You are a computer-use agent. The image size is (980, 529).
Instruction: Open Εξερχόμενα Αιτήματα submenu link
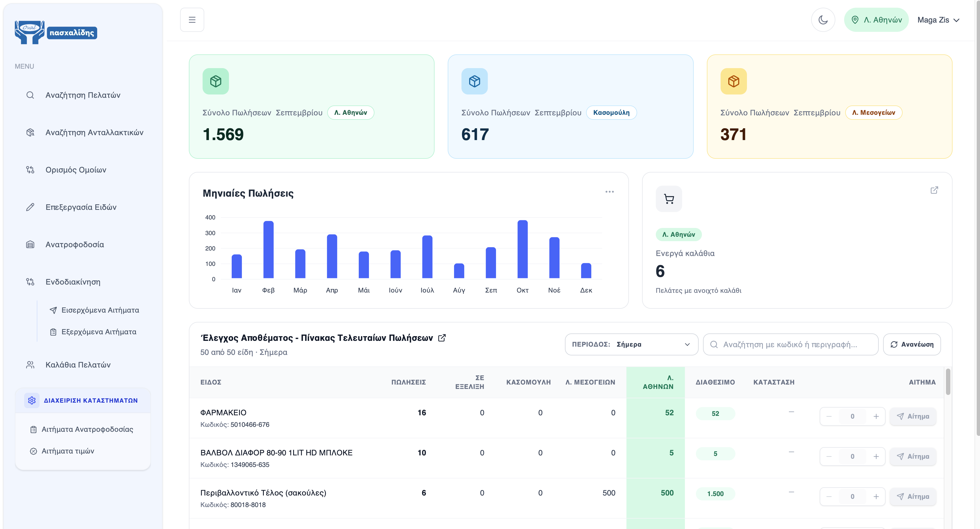point(94,332)
